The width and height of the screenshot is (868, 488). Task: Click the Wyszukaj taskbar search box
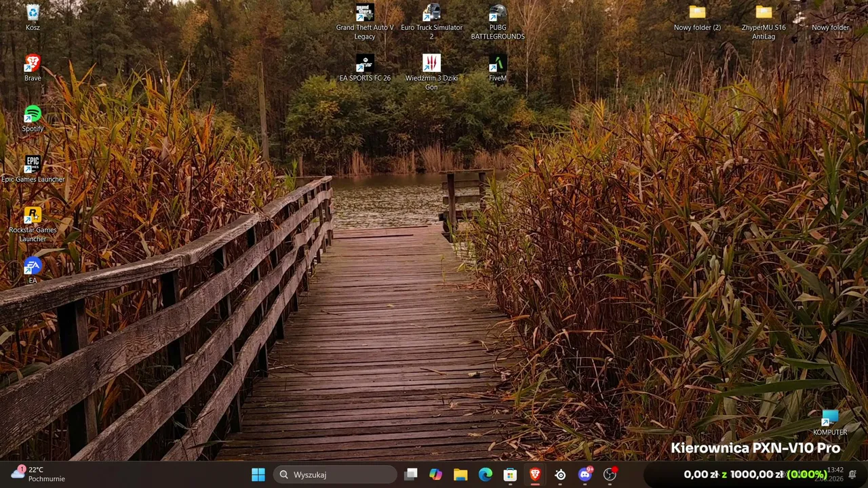point(335,474)
